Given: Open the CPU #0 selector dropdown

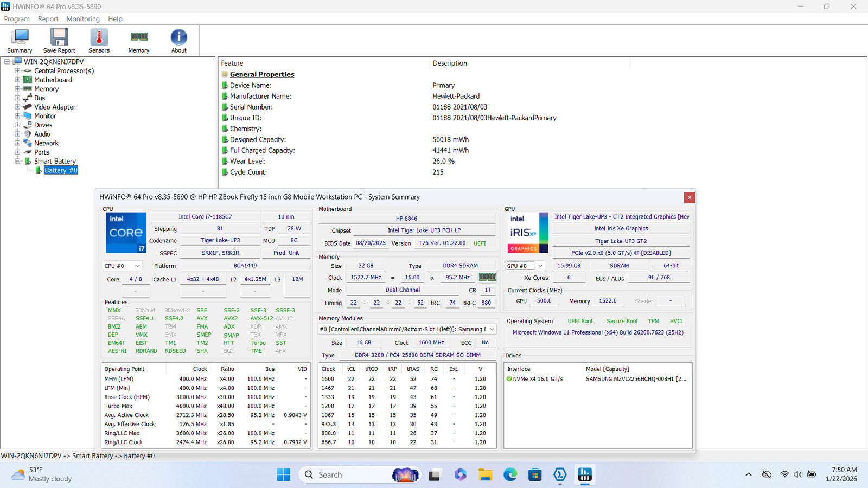Looking at the screenshot, I should click(x=123, y=266).
